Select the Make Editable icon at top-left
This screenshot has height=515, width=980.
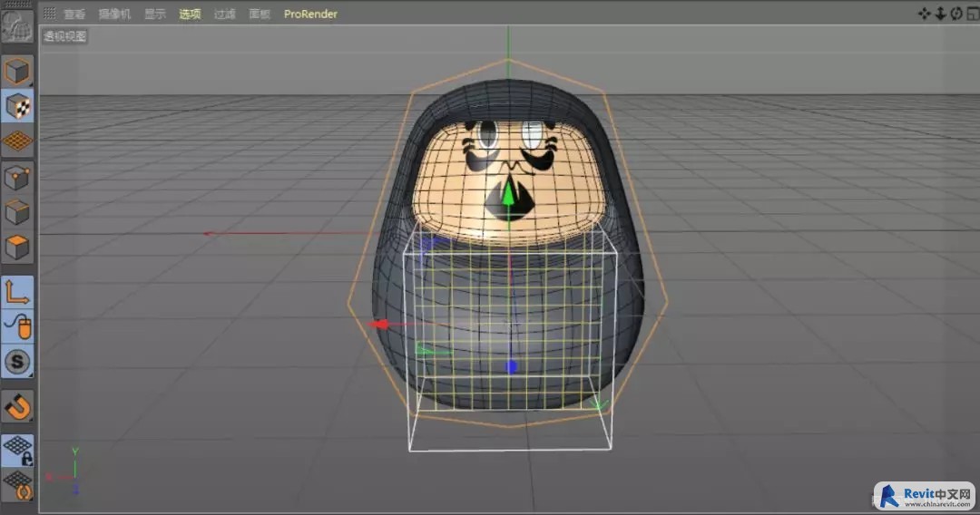17,25
